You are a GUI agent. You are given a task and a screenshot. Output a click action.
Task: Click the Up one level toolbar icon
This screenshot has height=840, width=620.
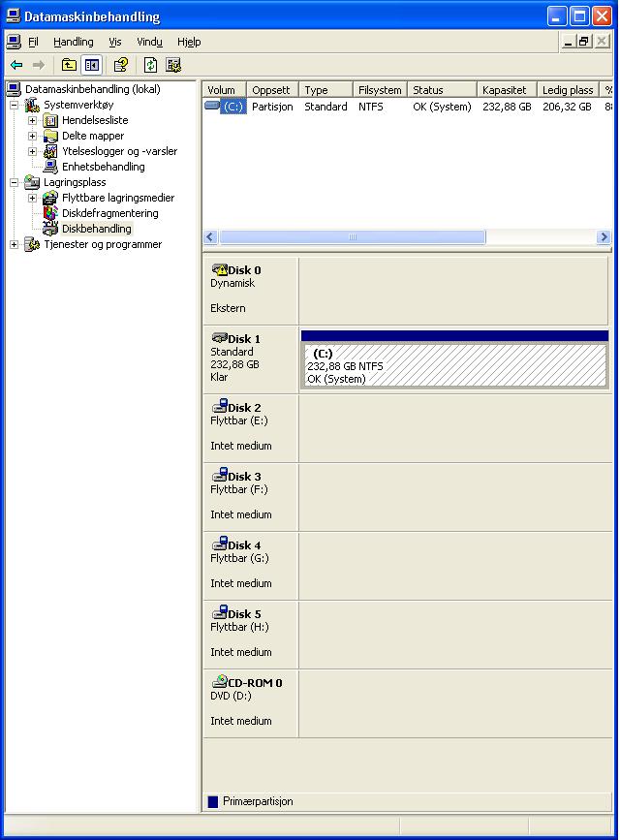69,65
